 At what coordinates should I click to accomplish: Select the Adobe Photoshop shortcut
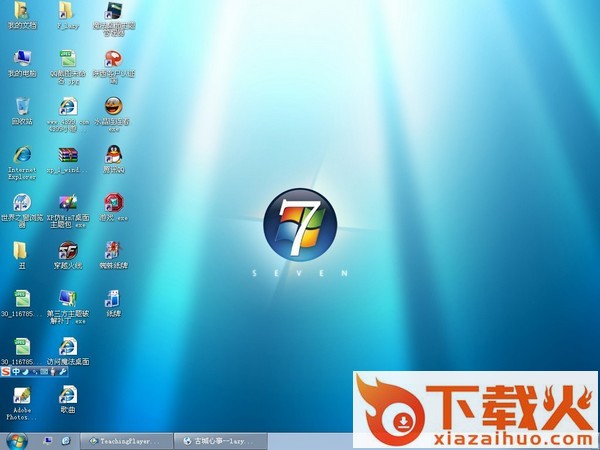click(x=22, y=395)
